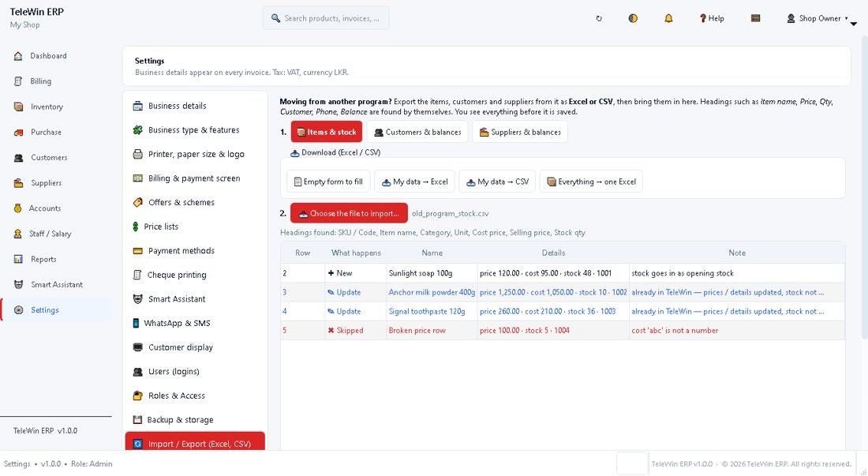This screenshot has width=868, height=476.
Task: Open the Business details settings tab
Action: pos(195,106)
